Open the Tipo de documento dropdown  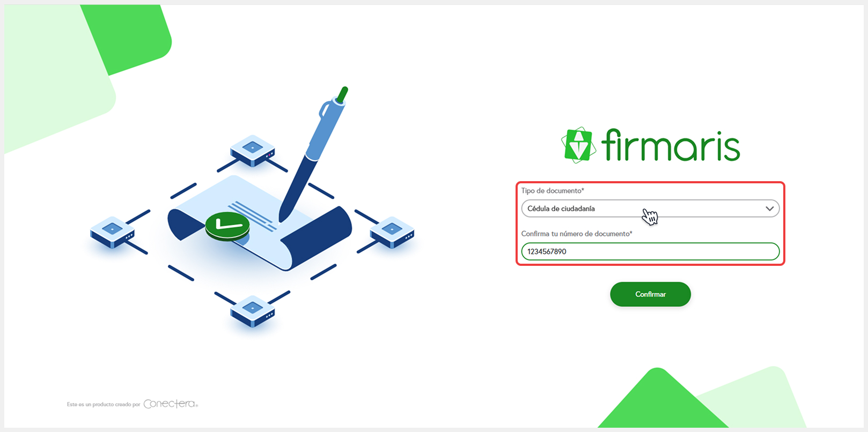point(650,208)
